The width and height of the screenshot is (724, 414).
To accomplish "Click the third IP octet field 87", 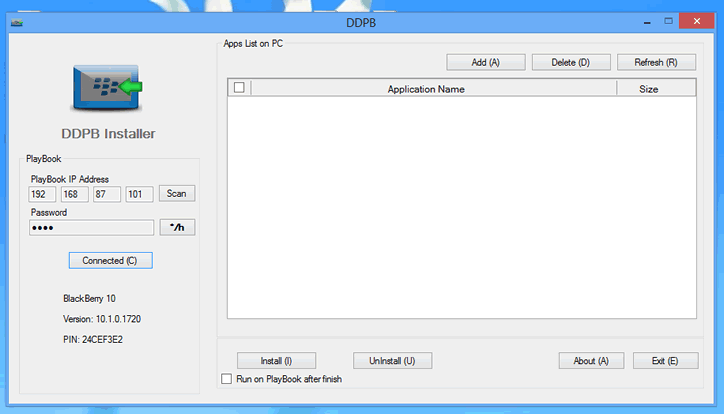I will coord(107,194).
